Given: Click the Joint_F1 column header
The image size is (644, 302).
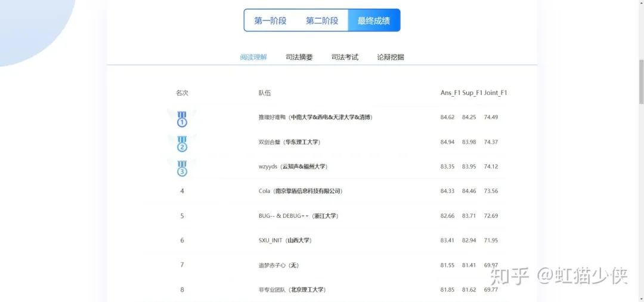Looking at the screenshot, I should (x=496, y=93).
